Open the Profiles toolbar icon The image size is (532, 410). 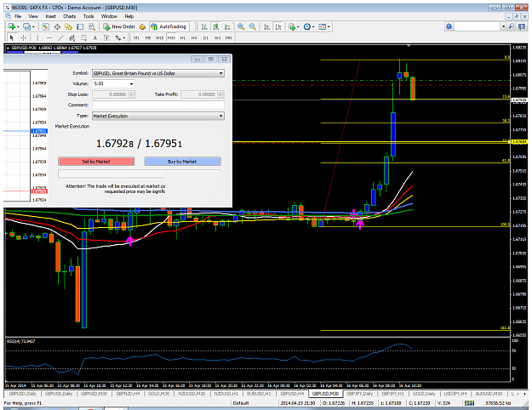tap(26, 26)
